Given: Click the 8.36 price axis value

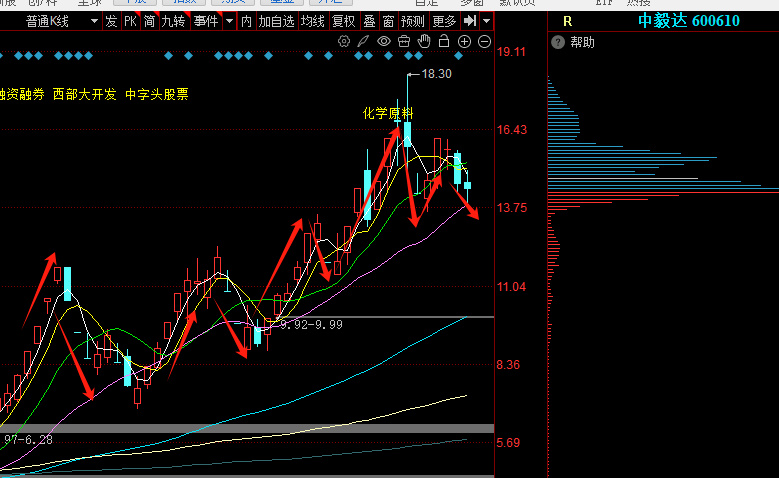Looking at the screenshot, I should pyautogui.click(x=508, y=365).
